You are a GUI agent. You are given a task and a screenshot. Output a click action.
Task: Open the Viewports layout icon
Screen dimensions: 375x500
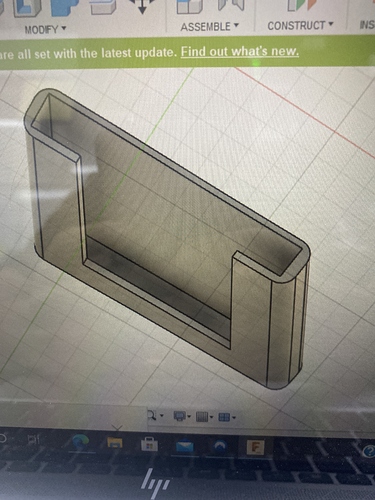(x=227, y=417)
